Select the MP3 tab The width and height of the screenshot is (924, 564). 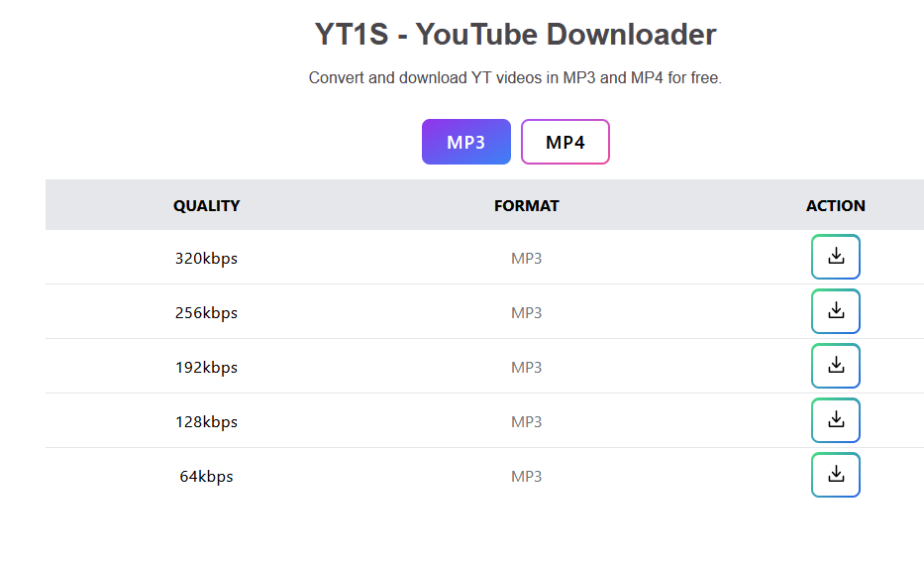click(x=466, y=142)
